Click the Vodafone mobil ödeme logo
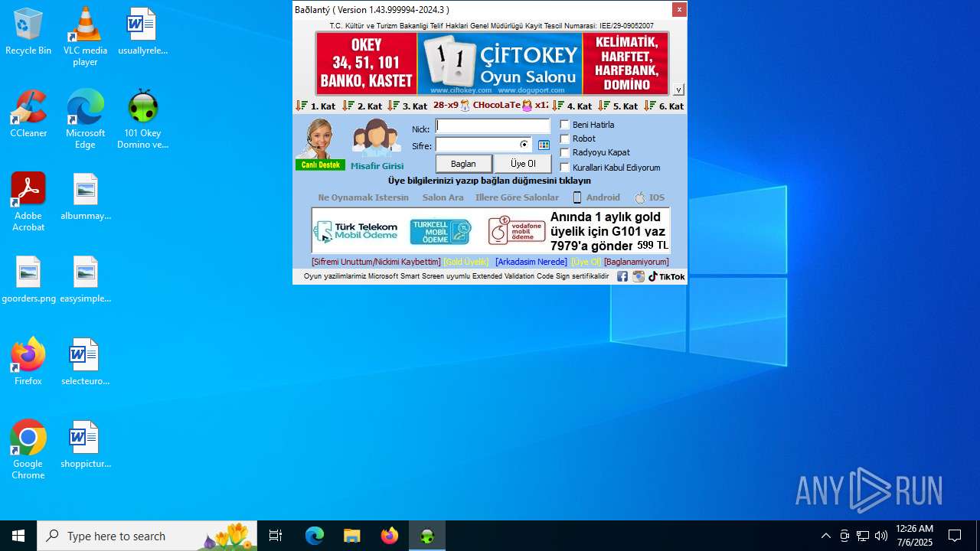Viewport: 980px width, 551px height. 517,231
